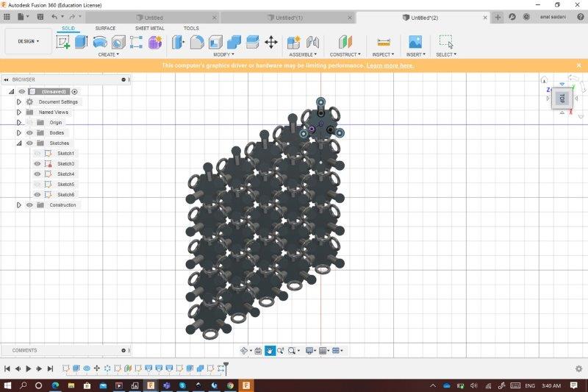Switch to the TOOLS tab
Image resolution: width=588 pixels, height=392 pixels.
click(191, 29)
